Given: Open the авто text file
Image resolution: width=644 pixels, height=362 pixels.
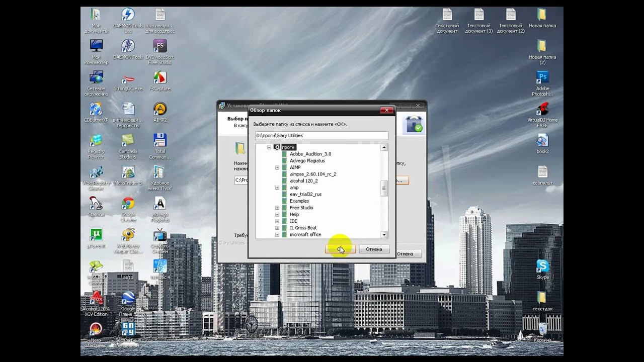Looking at the screenshot, I should pos(128,269).
